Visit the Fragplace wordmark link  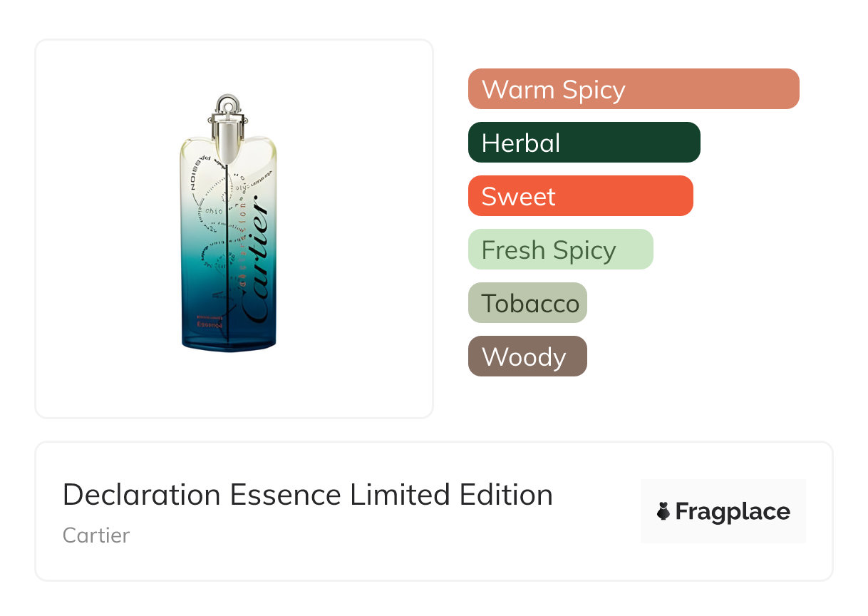click(732, 511)
